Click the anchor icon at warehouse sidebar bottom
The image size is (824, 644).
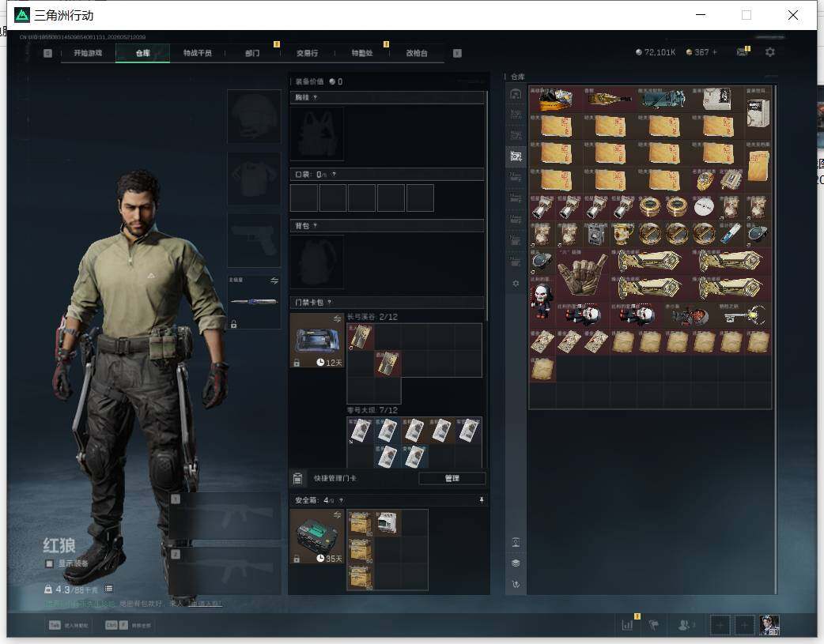516,584
